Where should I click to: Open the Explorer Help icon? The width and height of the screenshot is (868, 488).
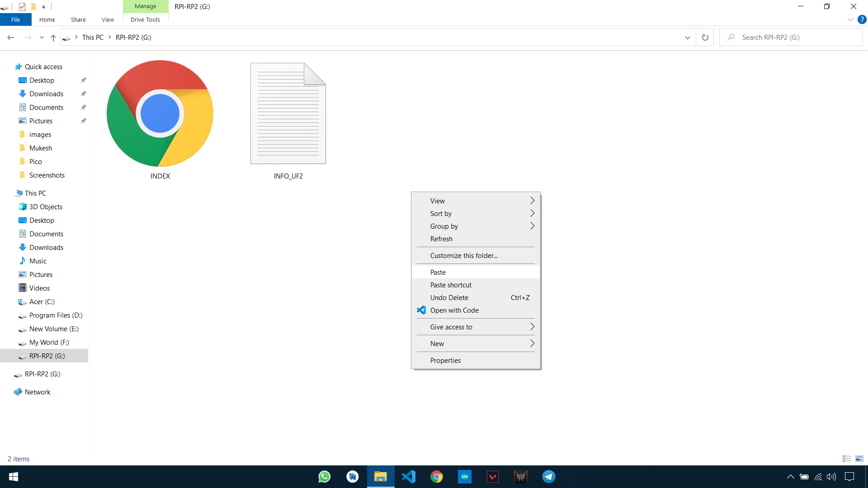click(862, 19)
